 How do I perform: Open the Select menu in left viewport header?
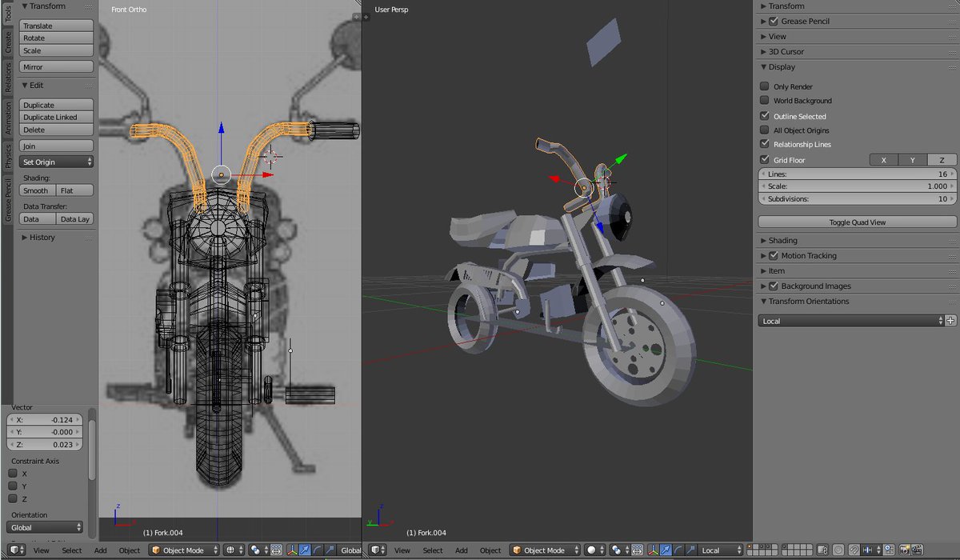coord(72,550)
